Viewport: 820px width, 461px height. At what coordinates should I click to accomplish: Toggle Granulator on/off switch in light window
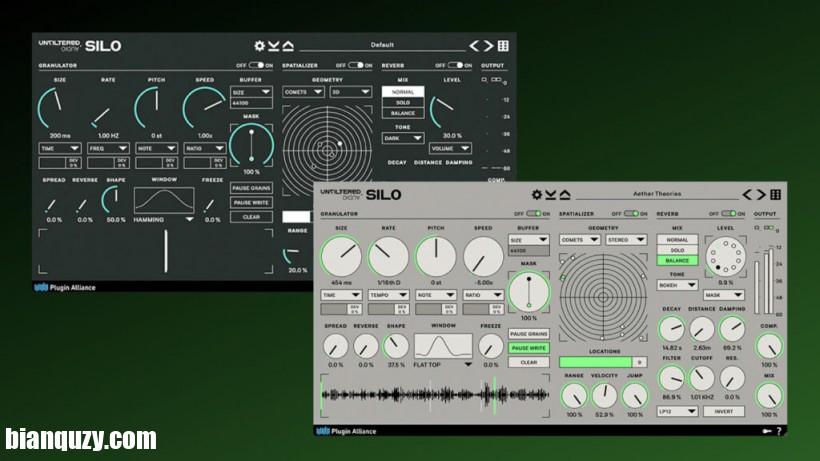[533, 214]
